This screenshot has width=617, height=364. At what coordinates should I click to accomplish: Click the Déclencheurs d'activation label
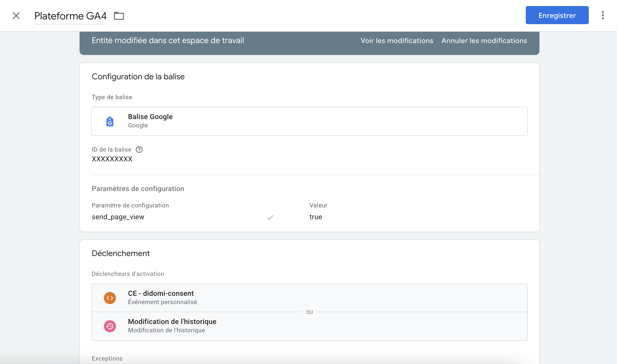click(x=128, y=274)
